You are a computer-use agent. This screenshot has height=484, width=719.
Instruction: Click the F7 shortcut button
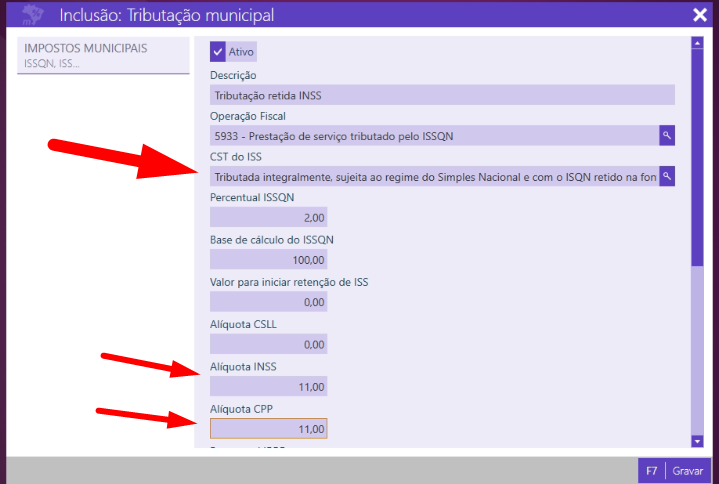(x=651, y=470)
